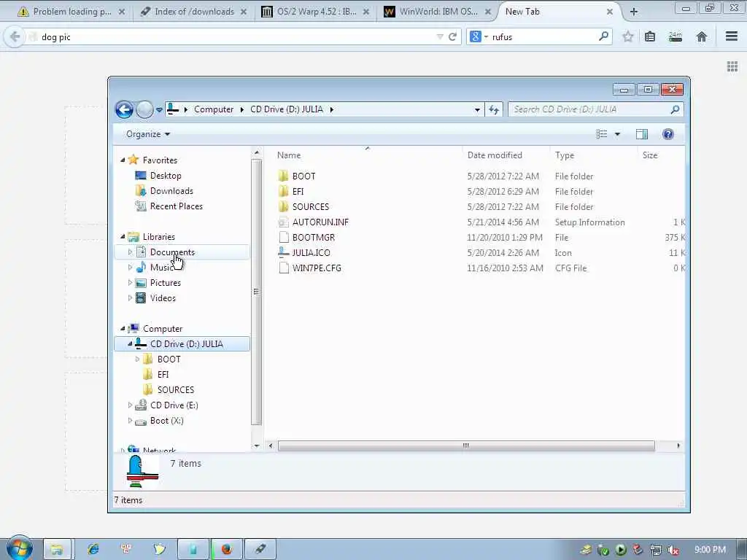The height and width of the screenshot is (560, 747).
Task: Select JULIA.ICO file
Action: [311, 253]
